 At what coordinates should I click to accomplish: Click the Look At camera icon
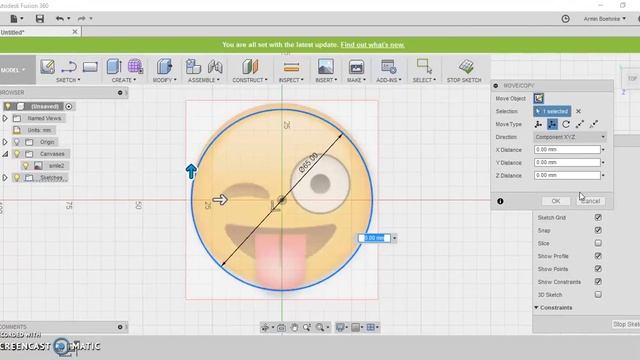tap(281, 327)
